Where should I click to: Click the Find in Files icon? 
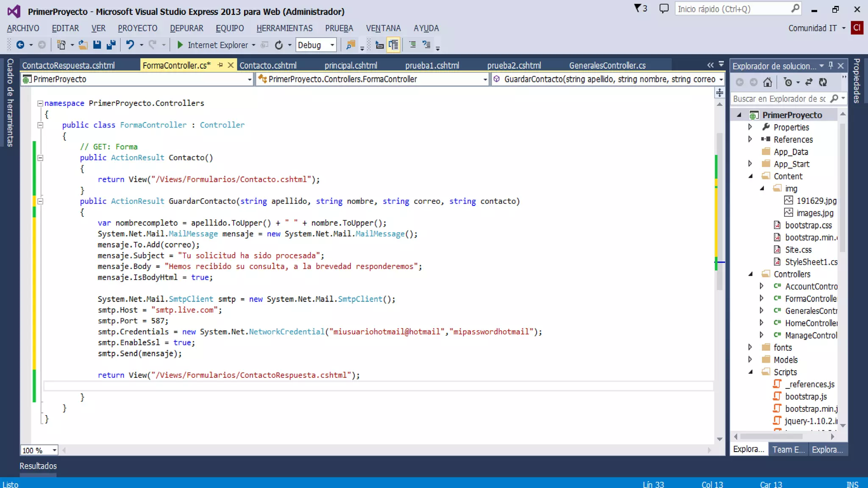coord(351,45)
